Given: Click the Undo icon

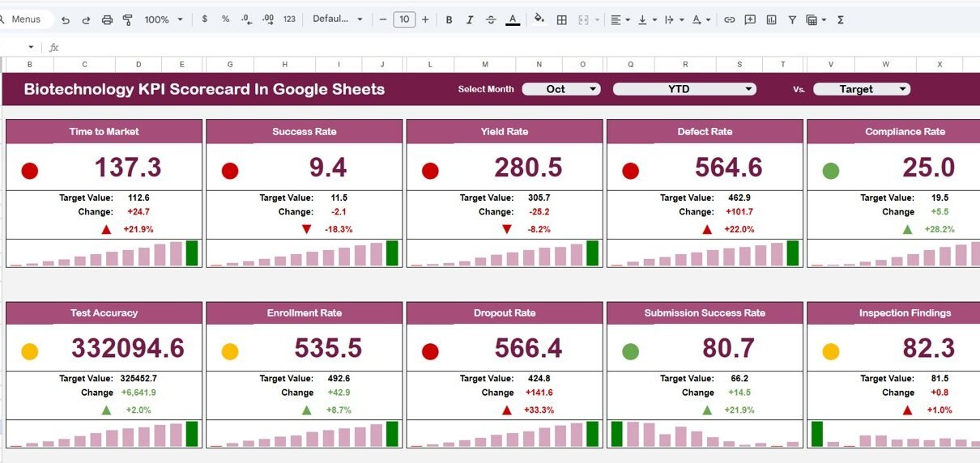Looking at the screenshot, I should coord(66,19).
